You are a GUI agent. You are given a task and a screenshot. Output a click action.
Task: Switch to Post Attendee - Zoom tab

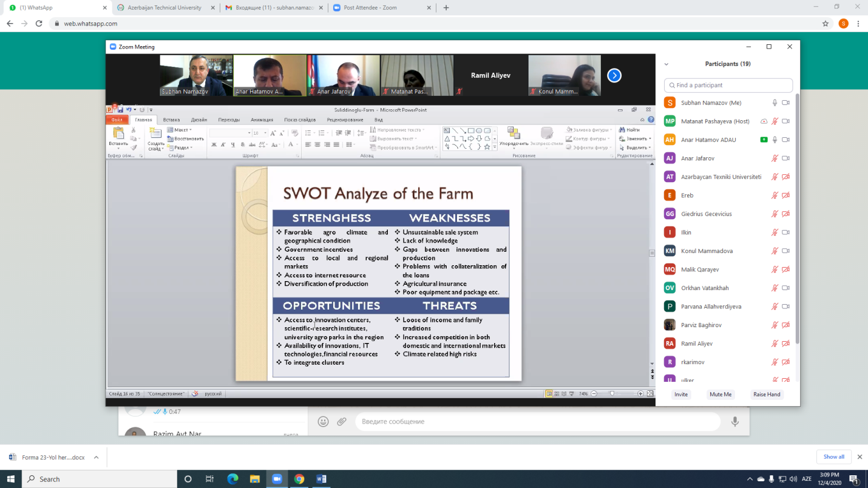click(381, 8)
